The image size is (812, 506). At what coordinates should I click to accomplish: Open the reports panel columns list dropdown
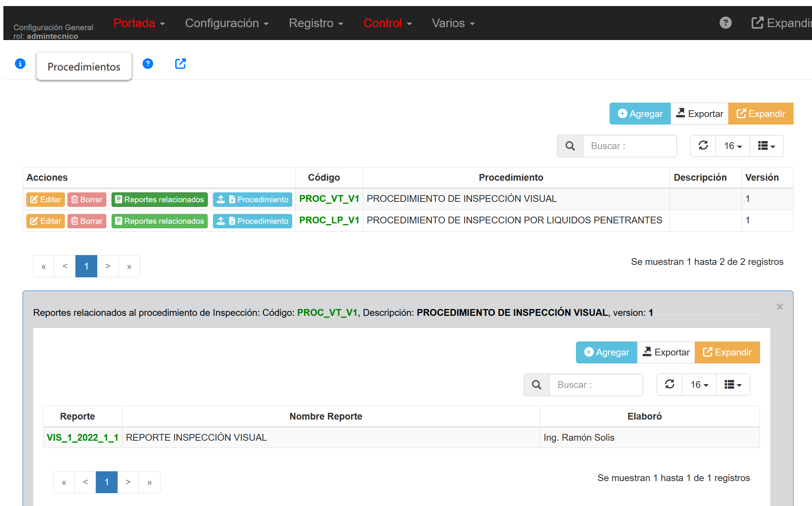(733, 385)
